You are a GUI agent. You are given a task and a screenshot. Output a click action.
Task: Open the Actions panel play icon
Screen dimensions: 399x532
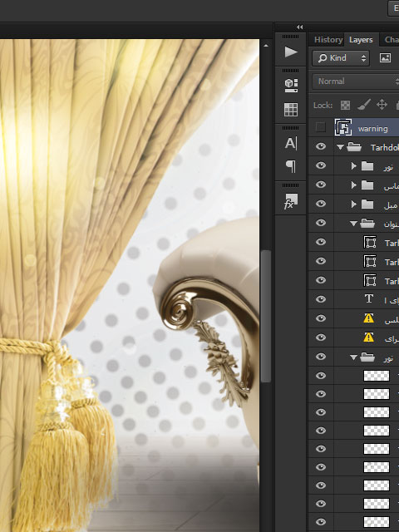click(x=291, y=52)
